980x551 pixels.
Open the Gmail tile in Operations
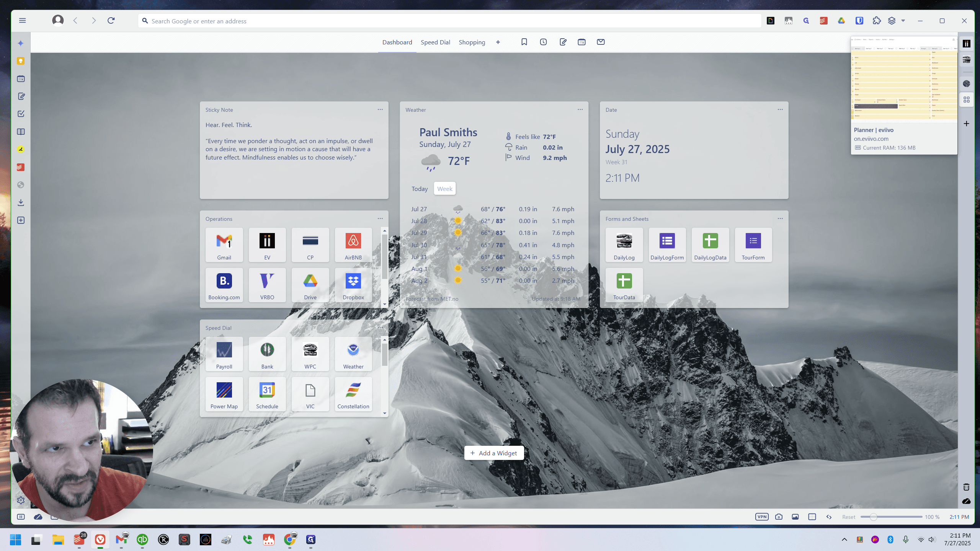coord(224,245)
